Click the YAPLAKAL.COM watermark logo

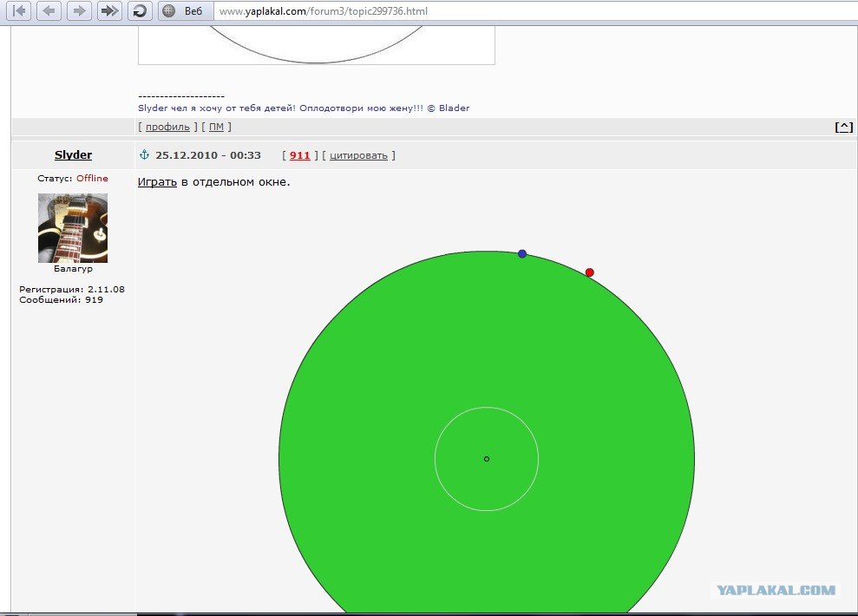click(776, 590)
